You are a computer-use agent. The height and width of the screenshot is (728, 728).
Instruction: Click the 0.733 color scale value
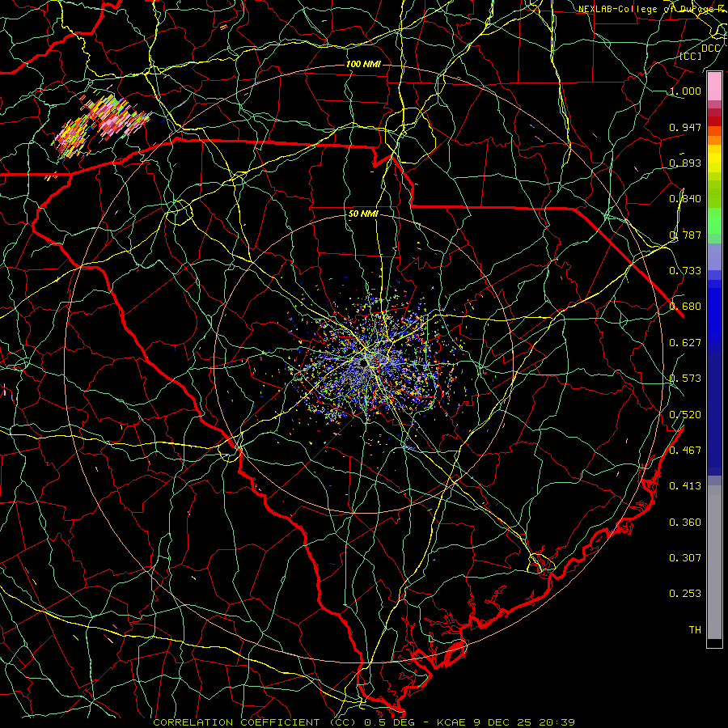point(685,271)
